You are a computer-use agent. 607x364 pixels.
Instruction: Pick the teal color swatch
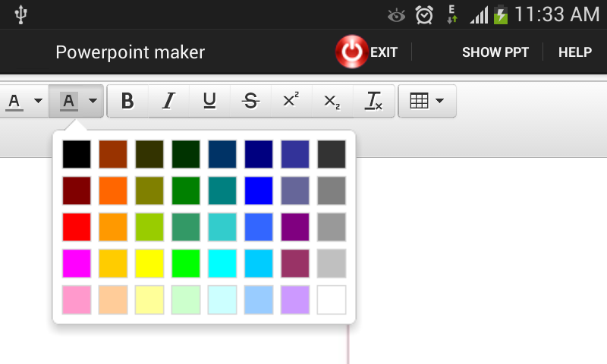point(222,190)
